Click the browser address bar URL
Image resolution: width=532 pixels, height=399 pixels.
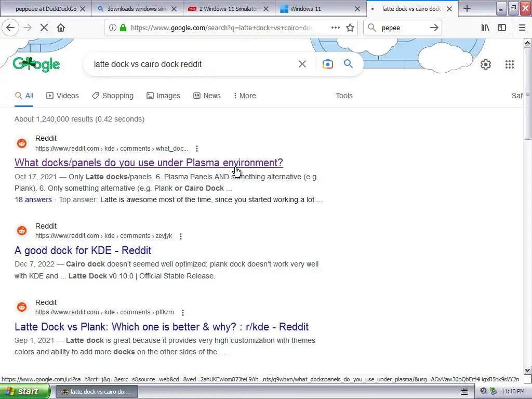tap(220, 28)
